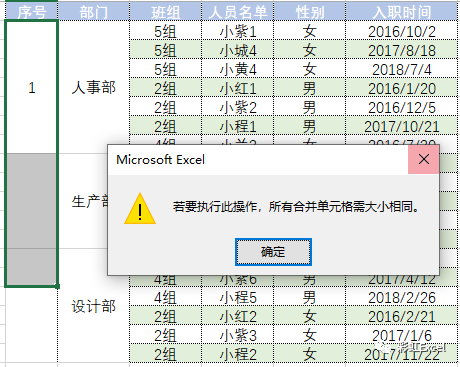Select the 设计部 merged cell
Viewport: 460px width, 367px height.
tap(94, 306)
